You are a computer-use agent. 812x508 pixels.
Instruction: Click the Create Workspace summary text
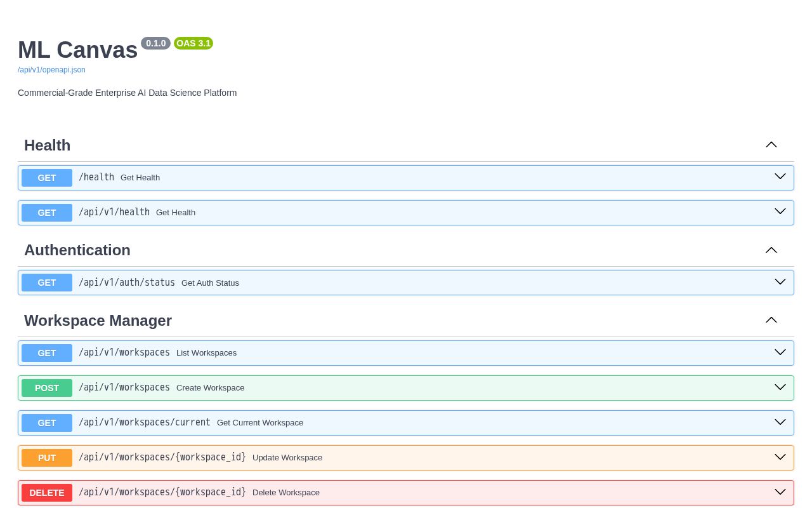point(210,388)
